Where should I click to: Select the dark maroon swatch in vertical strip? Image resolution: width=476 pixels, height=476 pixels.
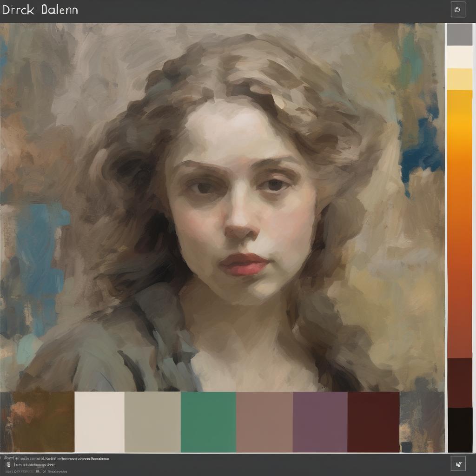tap(459, 382)
